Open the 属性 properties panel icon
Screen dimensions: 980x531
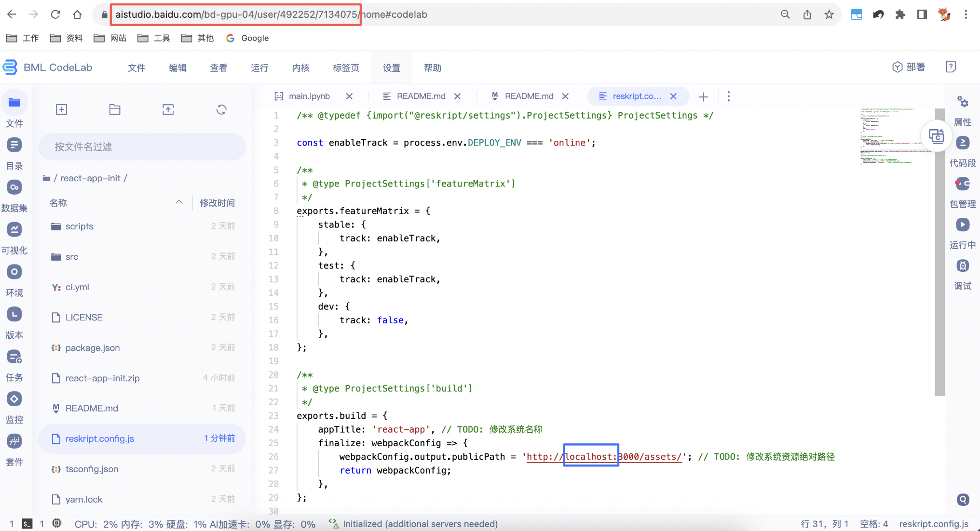[963, 102]
